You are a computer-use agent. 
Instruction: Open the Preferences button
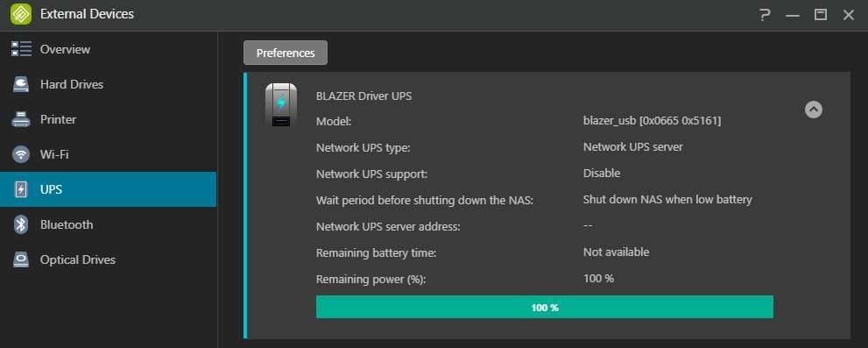(x=286, y=53)
